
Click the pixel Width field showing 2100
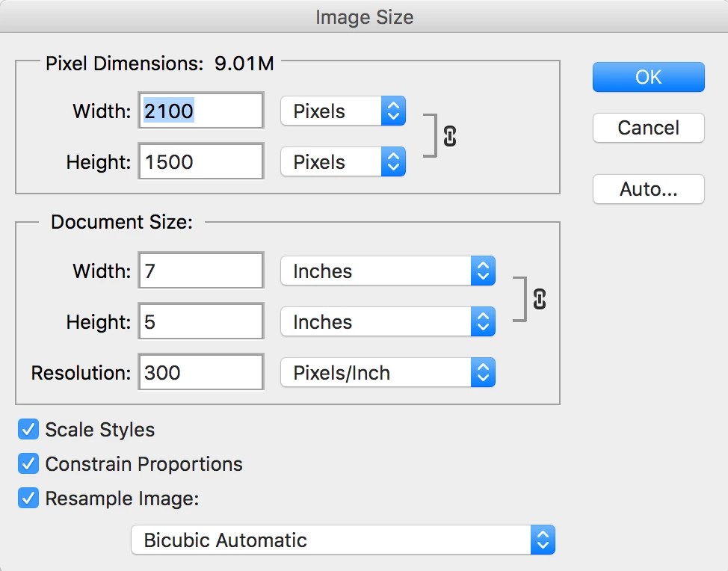201,111
